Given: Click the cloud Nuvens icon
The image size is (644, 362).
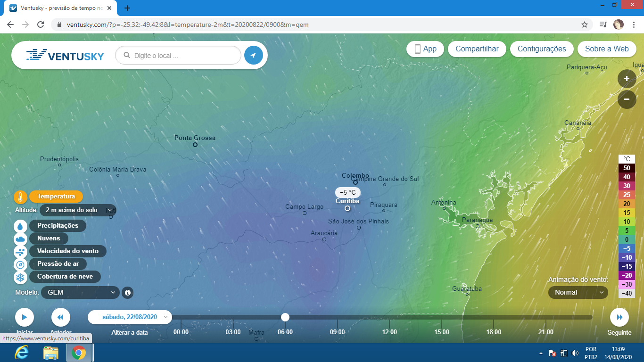Looking at the screenshot, I should [21, 239].
